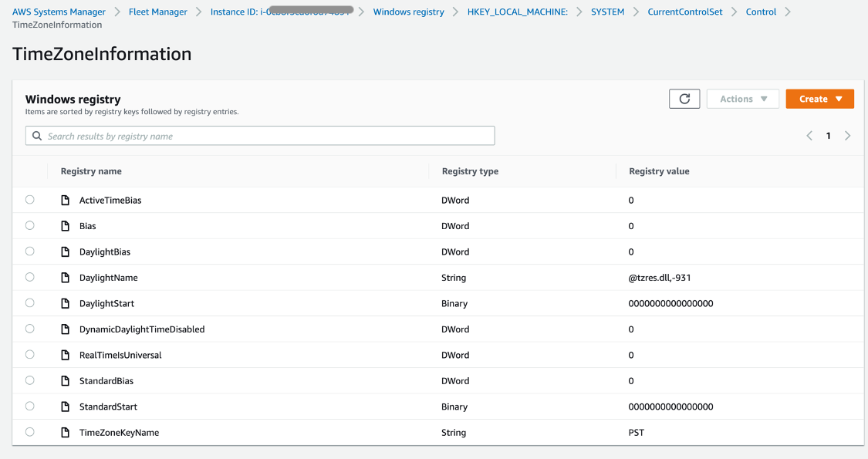Open the HKEY_LOCAL_MACHINE breadcrumb link
Viewport: 868px width, 459px height.
pos(517,12)
